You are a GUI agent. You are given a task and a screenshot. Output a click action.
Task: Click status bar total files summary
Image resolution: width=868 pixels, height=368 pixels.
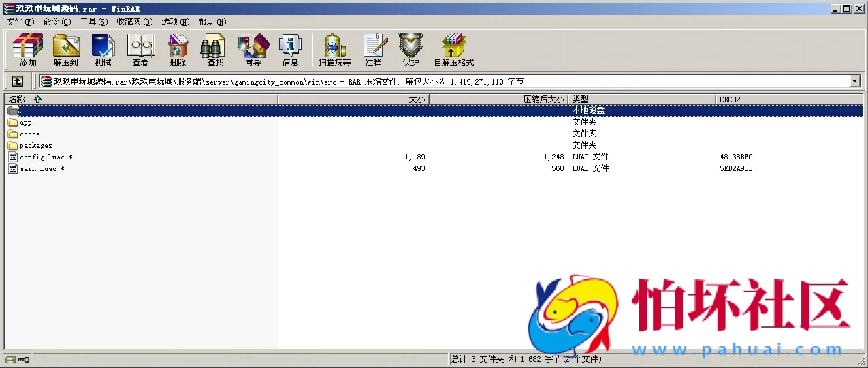526,359
